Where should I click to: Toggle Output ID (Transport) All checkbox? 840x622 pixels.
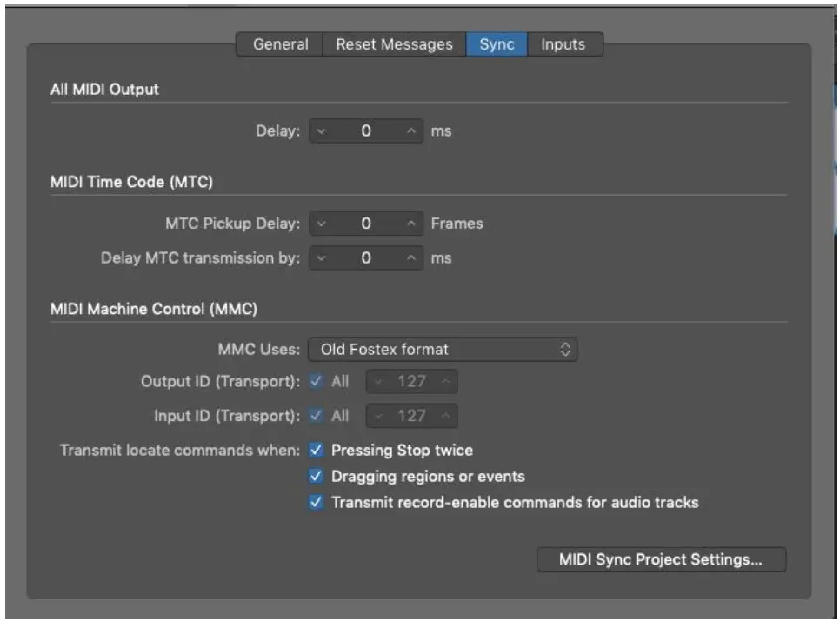pyautogui.click(x=317, y=382)
